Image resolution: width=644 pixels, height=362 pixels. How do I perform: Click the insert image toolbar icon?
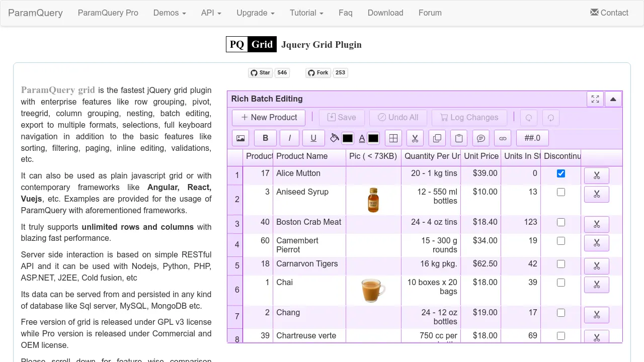240,138
